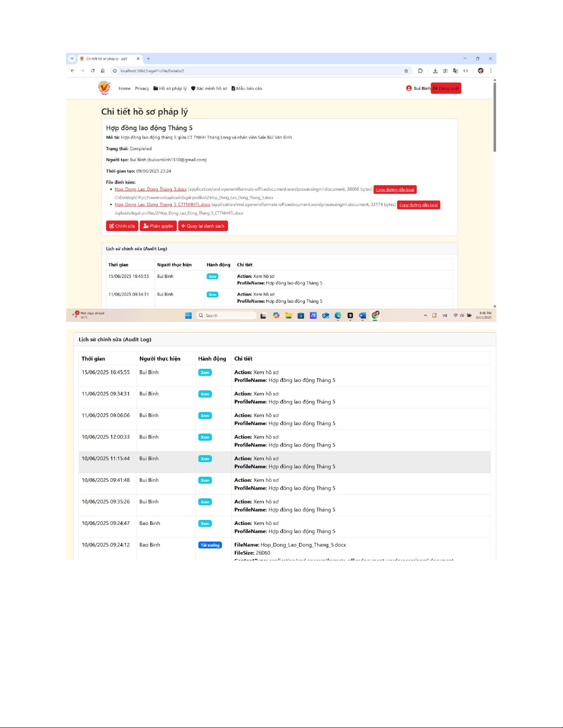Open File Explorer from the taskbar
Viewport: 563px width, 728px height.
click(288, 316)
